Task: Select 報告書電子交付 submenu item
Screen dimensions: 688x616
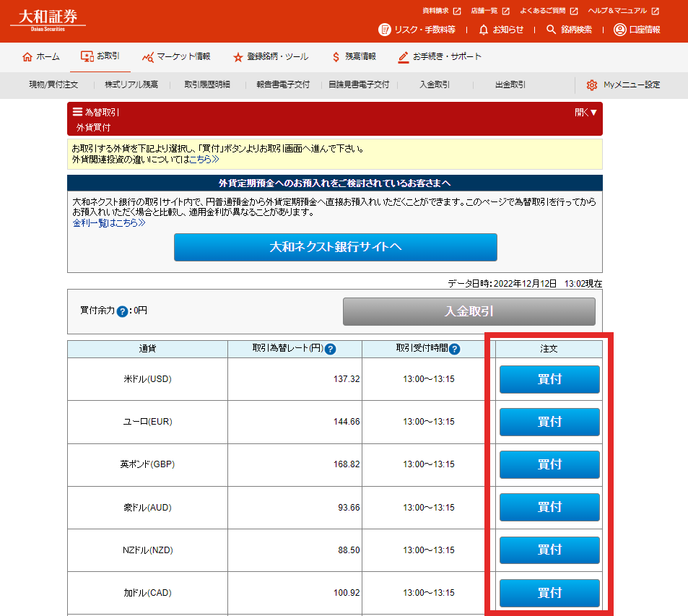Action: (x=283, y=84)
